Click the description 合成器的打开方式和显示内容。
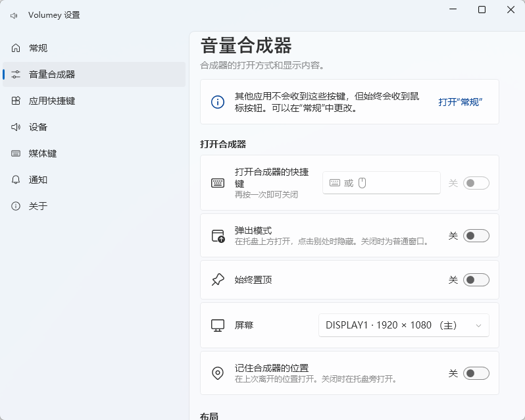The width and height of the screenshot is (525, 420). tap(262, 65)
